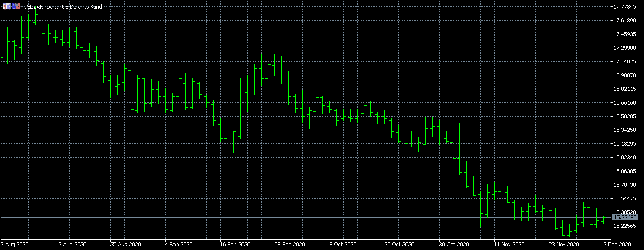This screenshot has height=251, width=644.
Task: Select the 16.18295 price value
Action: coord(624,143)
